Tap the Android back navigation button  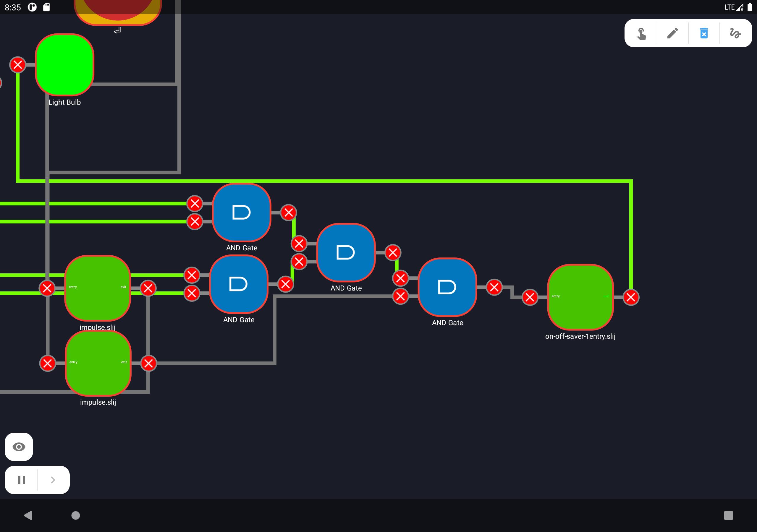pyautogui.click(x=28, y=515)
